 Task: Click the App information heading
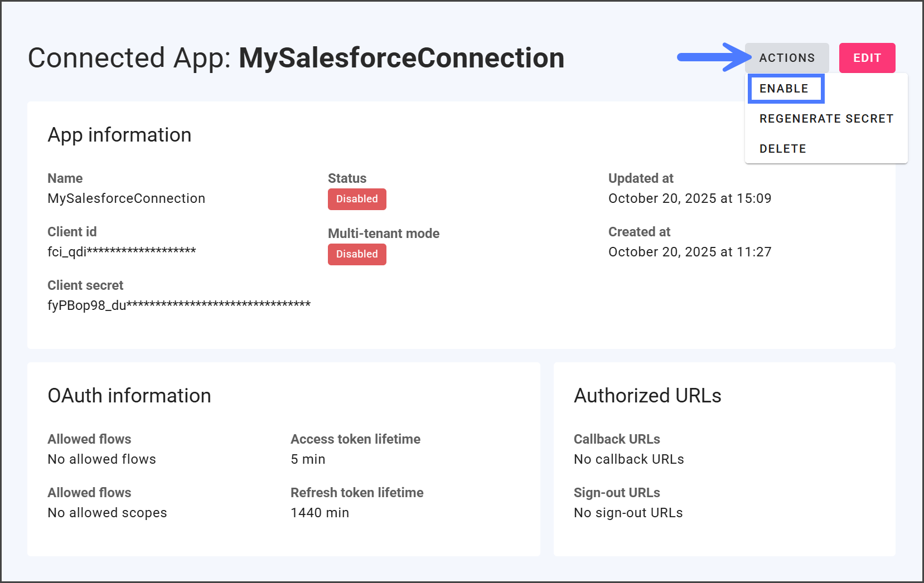point(119,135)
